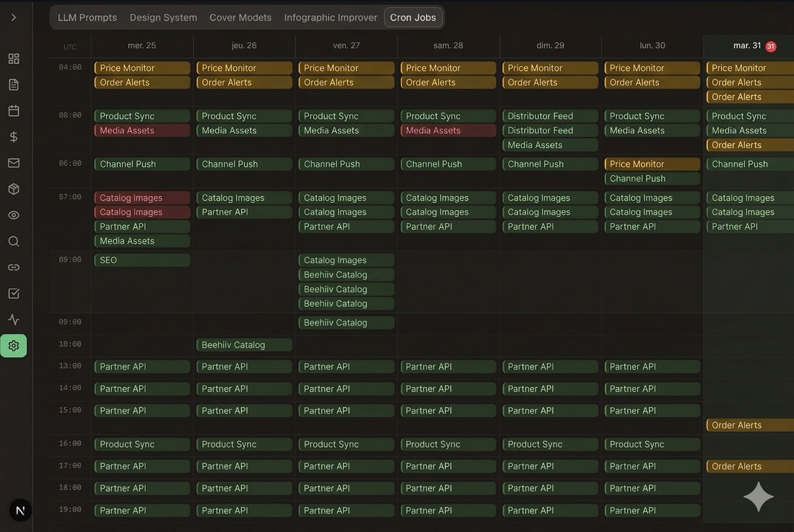794x532 pixels.
Task: Open Partner API in 17:00 row on lun. 30
Action: (653, 467)
